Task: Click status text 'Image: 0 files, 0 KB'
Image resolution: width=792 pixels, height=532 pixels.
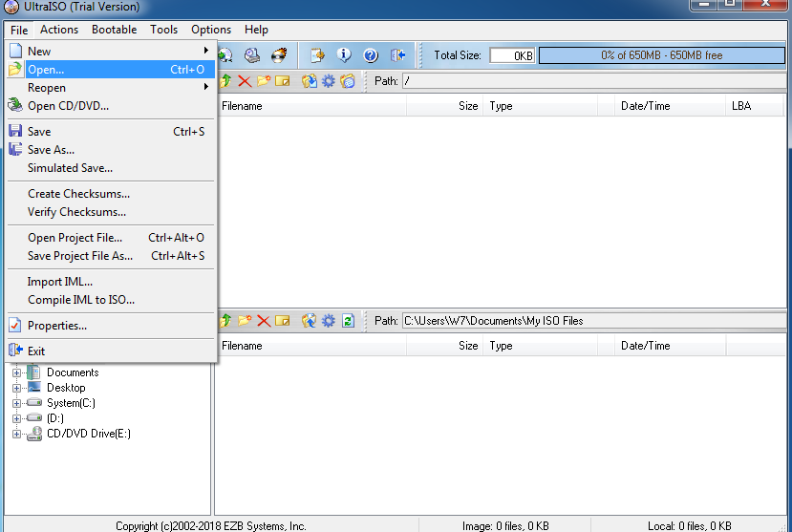Action: pyautogui.click(x=505, y=525)
